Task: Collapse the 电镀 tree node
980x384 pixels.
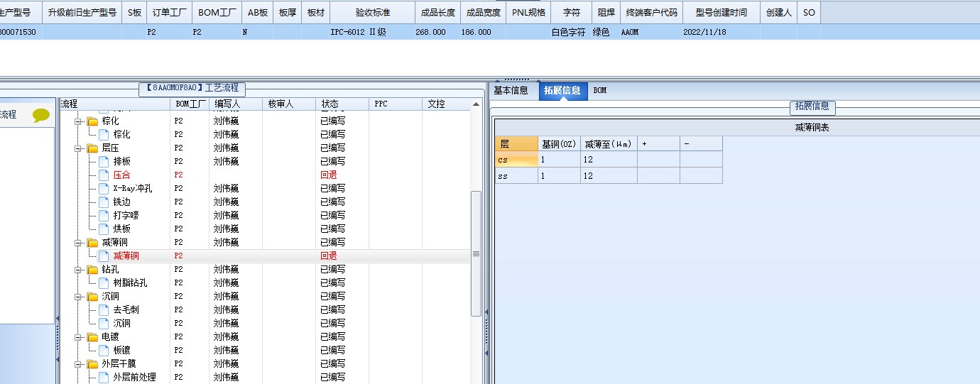Action: tap(80, 337)
